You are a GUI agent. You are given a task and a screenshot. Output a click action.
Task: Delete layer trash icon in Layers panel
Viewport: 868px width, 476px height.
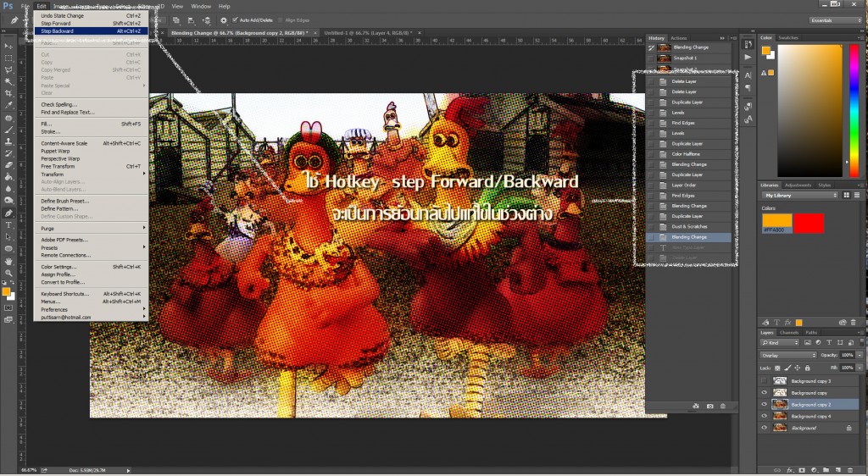tap(849, 470)
